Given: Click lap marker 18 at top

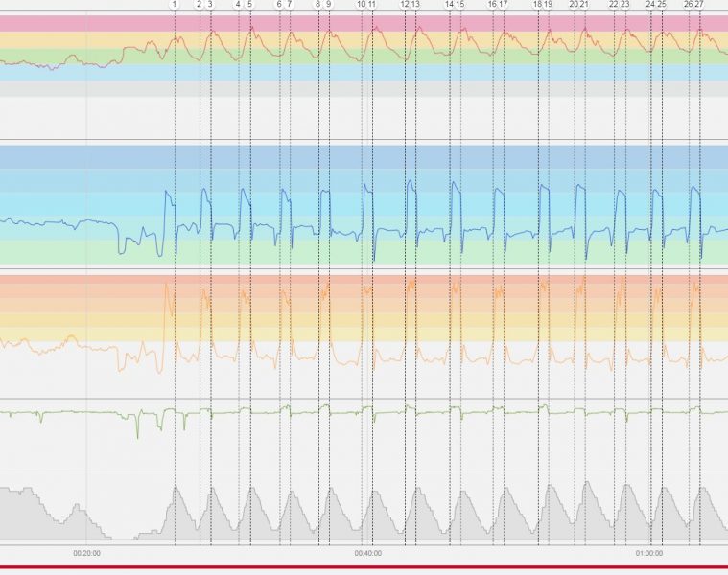Looking at the screenshot, I should 537,5.
